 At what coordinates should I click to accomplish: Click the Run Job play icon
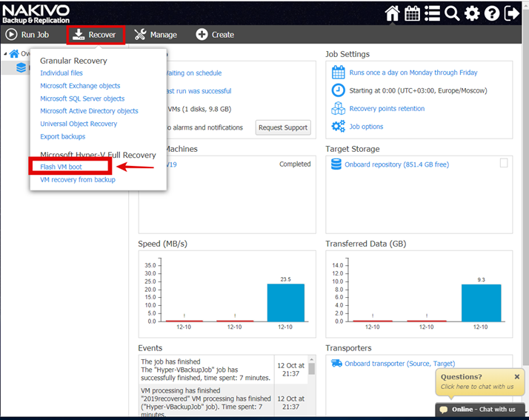(11, 34)
